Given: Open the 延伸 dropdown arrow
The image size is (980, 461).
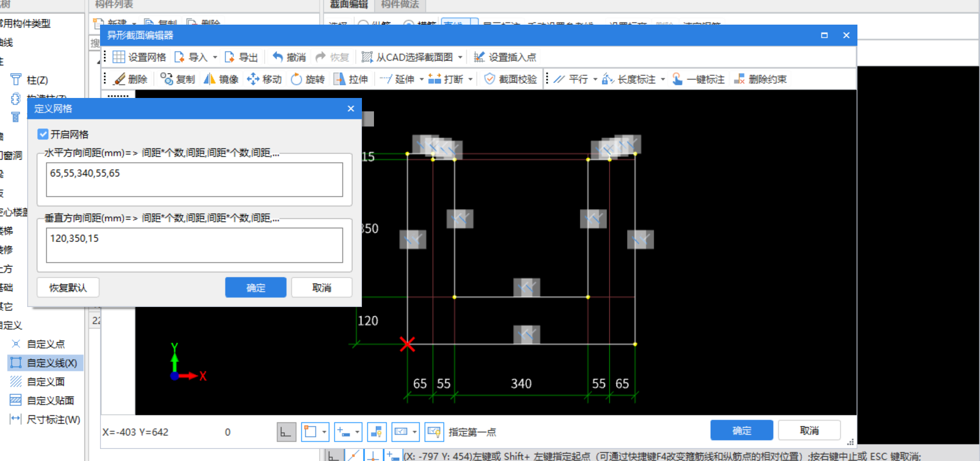Looking at the screenshot, I should [x=422, y=79].
